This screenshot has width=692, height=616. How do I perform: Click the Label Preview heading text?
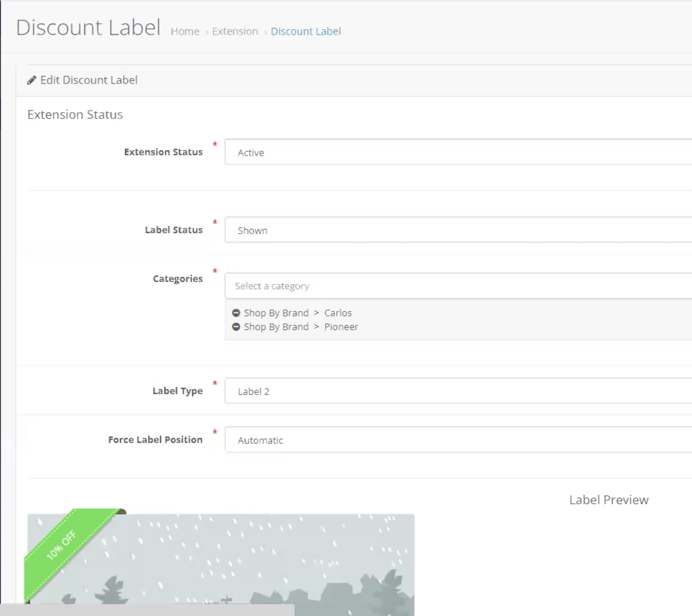click(609, 500)
